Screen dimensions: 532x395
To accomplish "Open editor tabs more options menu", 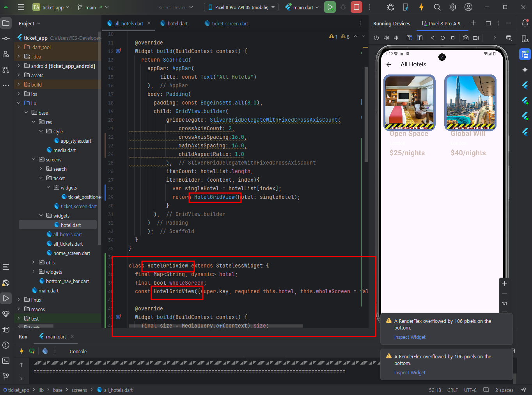I will tap(361, 23).
